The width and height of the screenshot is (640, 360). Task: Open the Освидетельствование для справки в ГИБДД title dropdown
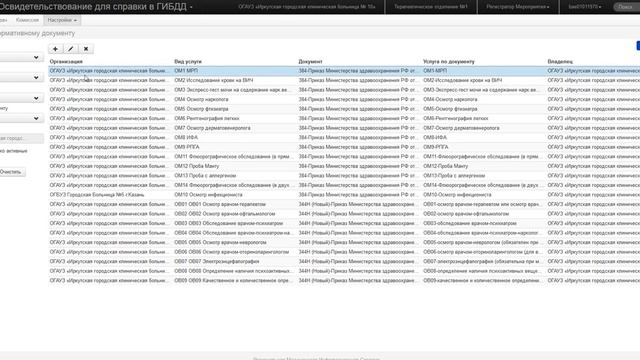pos(96,7)
